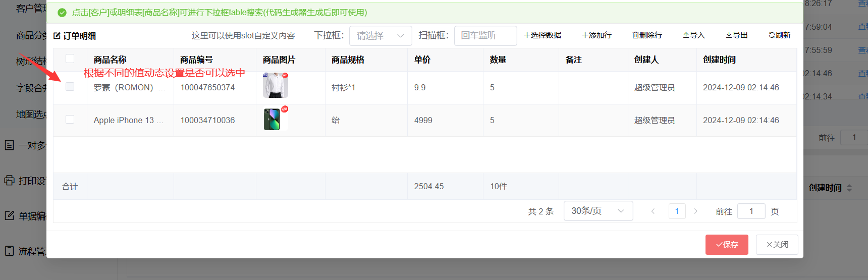Save the order with 保存 button
The image size is (868, 280).
tap(727, 245)
